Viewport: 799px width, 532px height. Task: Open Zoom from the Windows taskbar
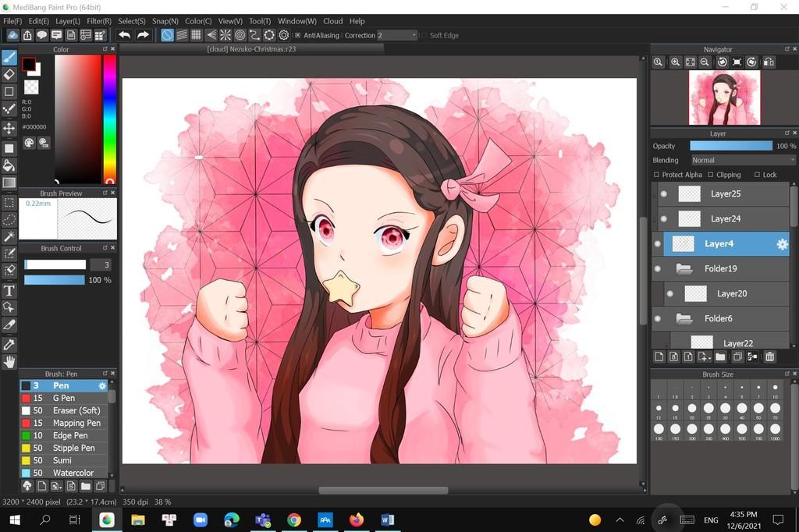(x=201, y=520)
